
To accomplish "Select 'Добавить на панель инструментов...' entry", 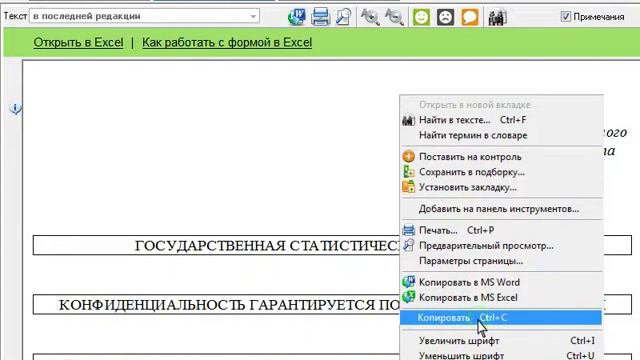I will pyautogui.click(x=501, y=209).
